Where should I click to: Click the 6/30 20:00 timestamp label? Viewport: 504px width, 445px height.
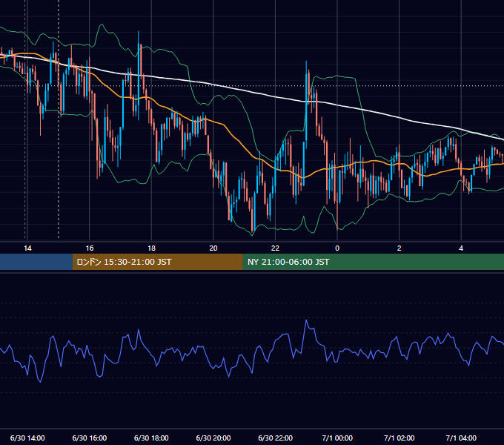coord(213,438)
